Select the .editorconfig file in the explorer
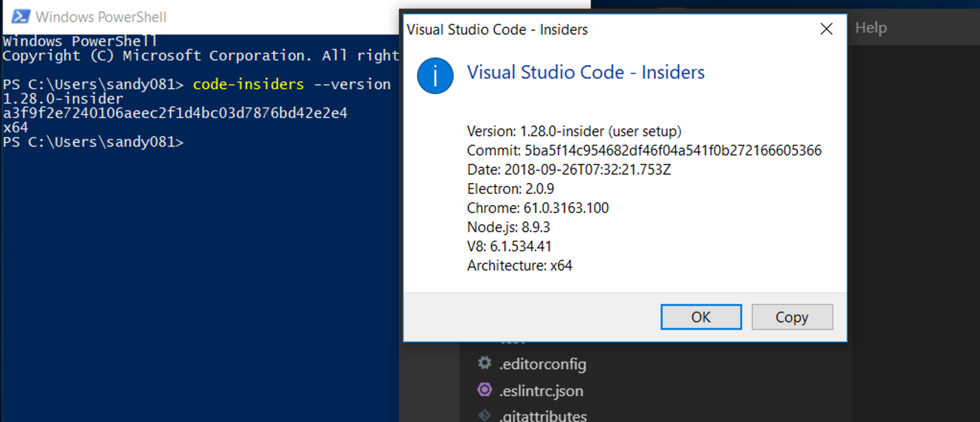 542,364
